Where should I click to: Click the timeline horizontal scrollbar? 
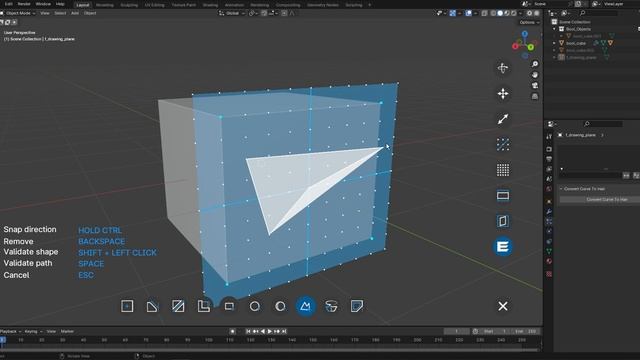click(x=269, y=350)
